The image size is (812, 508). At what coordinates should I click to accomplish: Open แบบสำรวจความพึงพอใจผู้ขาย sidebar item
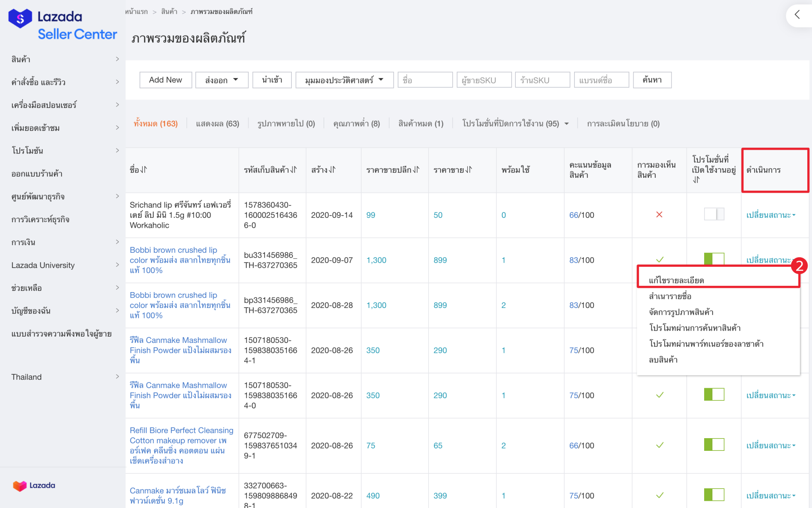[x=61, y=334]
